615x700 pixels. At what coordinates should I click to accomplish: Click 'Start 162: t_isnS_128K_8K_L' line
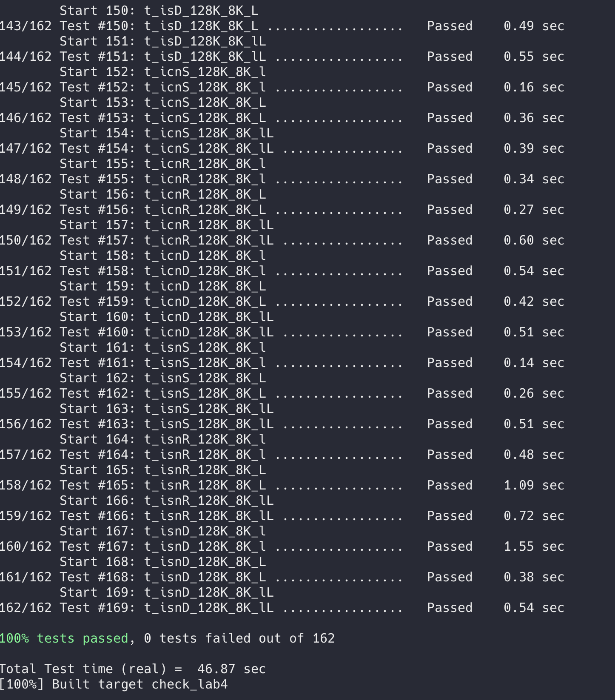coord(163,378)
